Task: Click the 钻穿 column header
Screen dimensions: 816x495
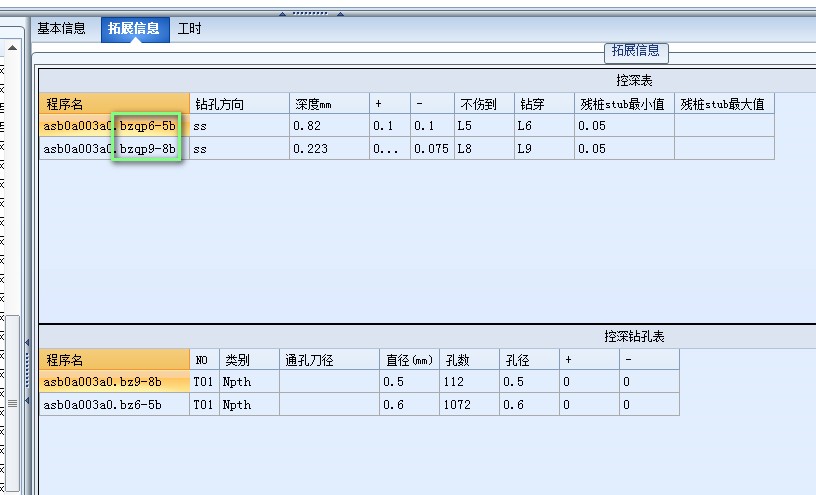Action: [544, 104]
